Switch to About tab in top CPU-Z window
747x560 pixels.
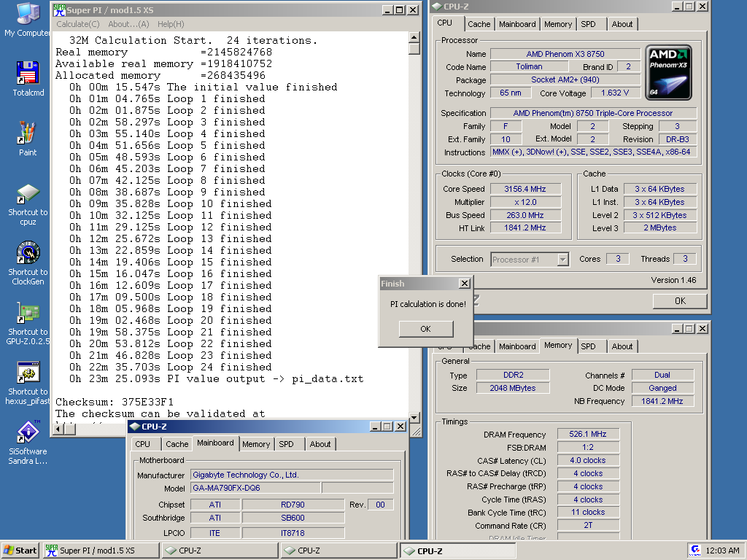pyautogui.click(x=622, y=24)
